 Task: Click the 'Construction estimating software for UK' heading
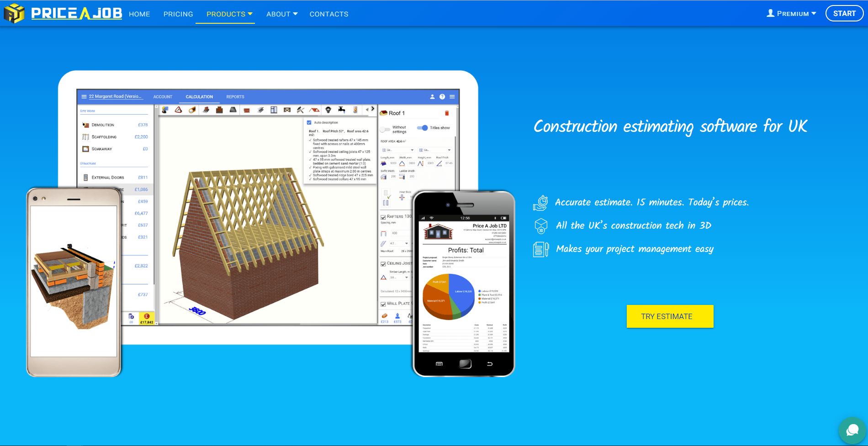point(670,126)
